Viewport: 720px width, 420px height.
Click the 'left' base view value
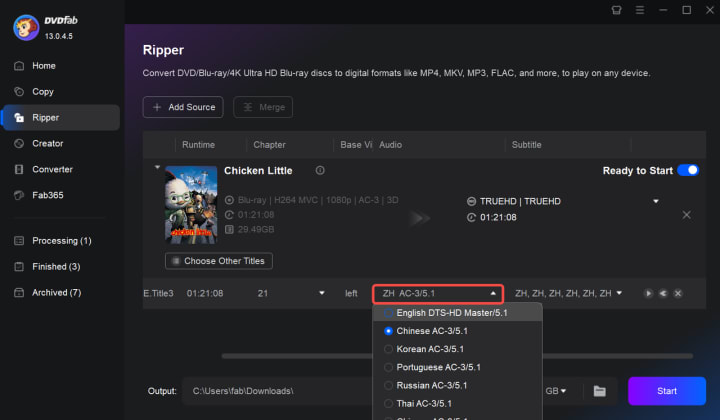pos(351,293)
